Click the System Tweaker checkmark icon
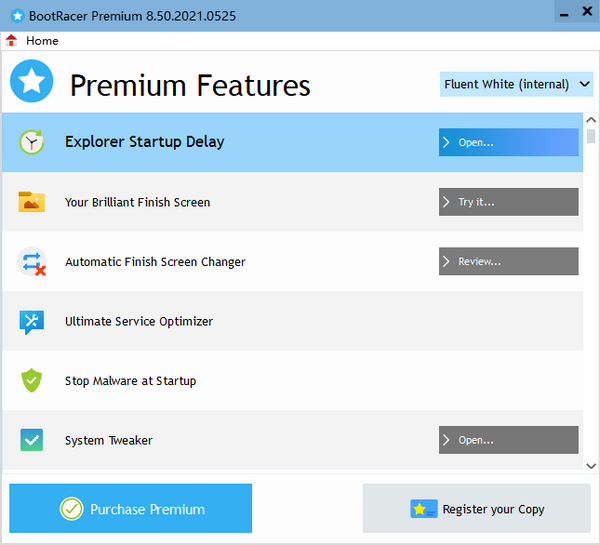This screenshot has height=545, width=600. 32,440
